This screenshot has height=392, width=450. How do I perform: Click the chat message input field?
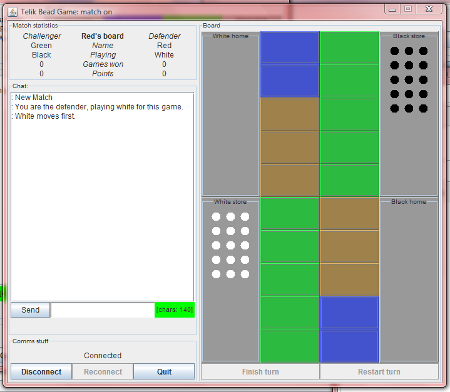point(103,310)
